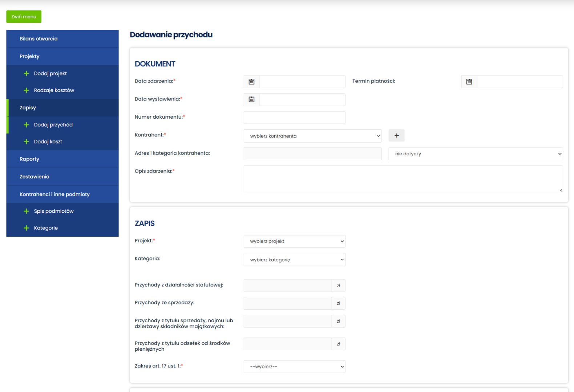Screen dimensions: 574x392
Task: Add new kontrahent with plus button
Action: 396,135
